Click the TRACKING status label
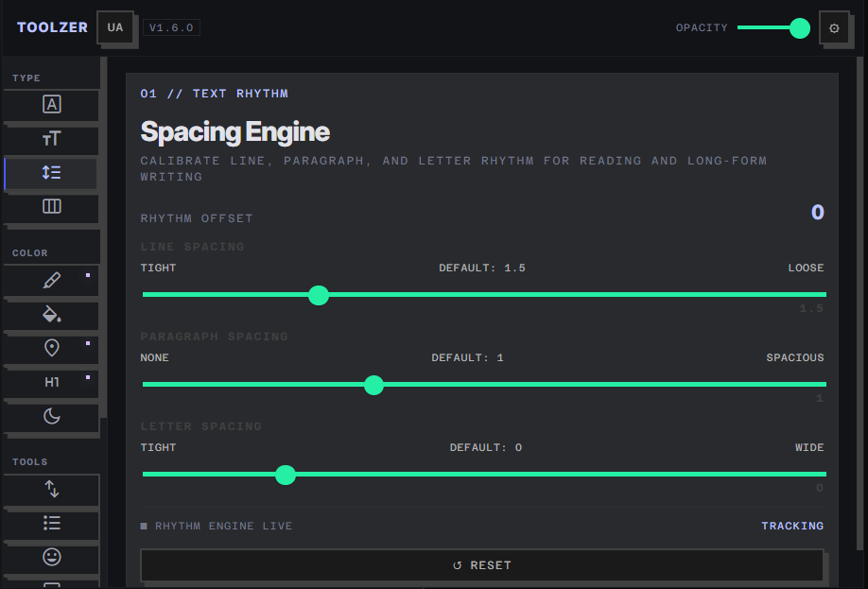 pos(792,526)
